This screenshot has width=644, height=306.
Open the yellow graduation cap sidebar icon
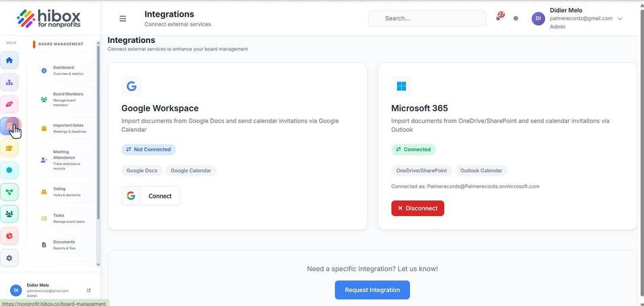click(9, 148)
